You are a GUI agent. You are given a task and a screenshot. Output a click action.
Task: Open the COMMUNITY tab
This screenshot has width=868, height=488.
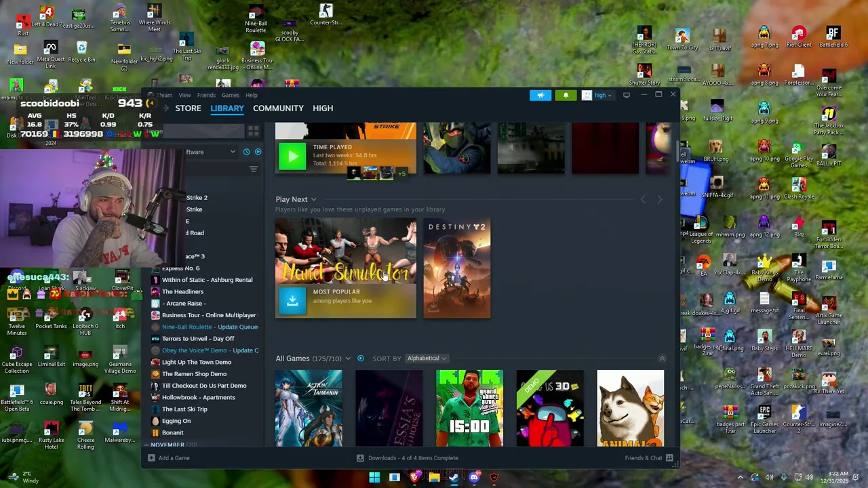(x=278, y=108)
